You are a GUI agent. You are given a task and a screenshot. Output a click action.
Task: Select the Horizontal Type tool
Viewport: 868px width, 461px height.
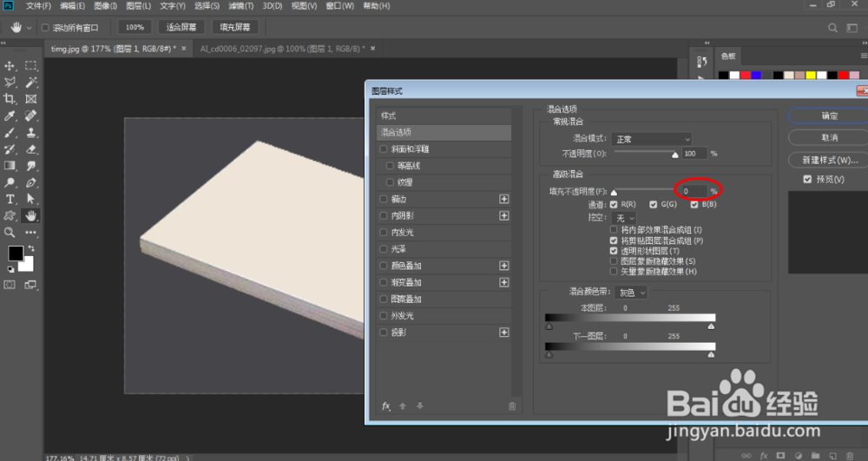[x=10, y=199]
